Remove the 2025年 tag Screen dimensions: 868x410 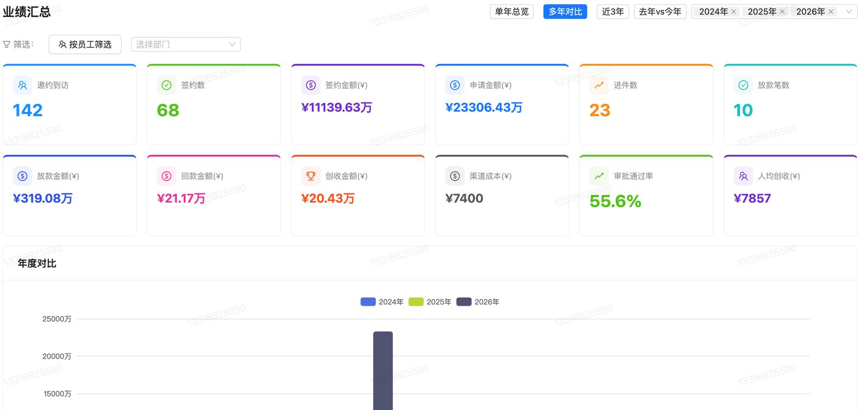point(782,11)
